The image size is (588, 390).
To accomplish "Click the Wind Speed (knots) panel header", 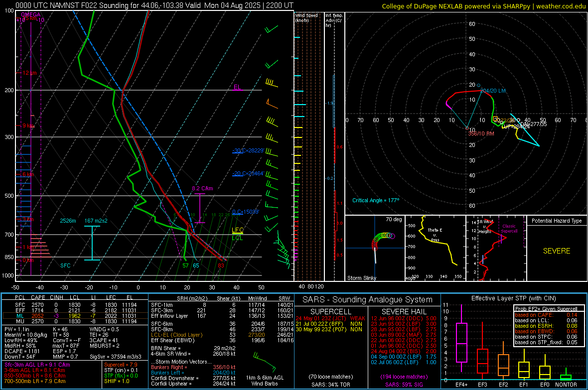I will click(x=306, y=17).
